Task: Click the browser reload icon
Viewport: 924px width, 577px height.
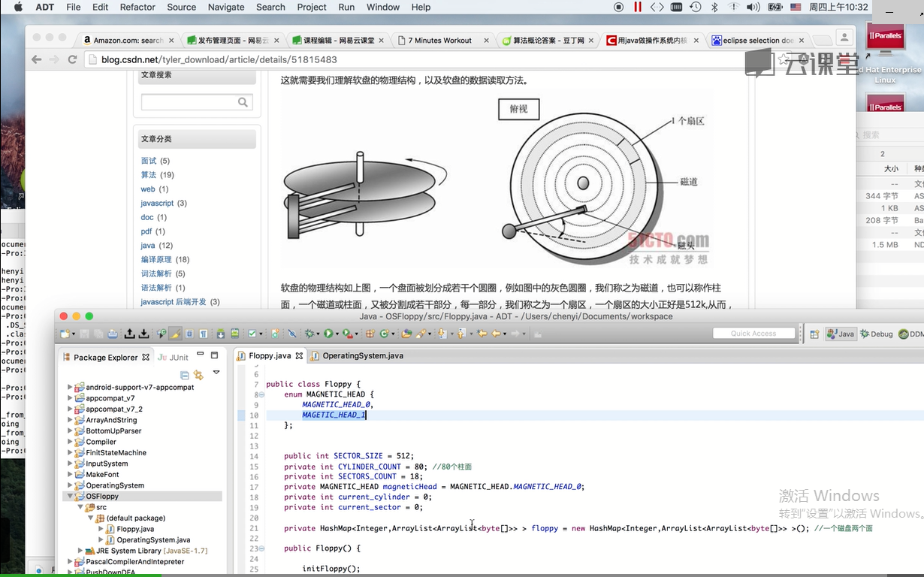Action: coord(72,59)
